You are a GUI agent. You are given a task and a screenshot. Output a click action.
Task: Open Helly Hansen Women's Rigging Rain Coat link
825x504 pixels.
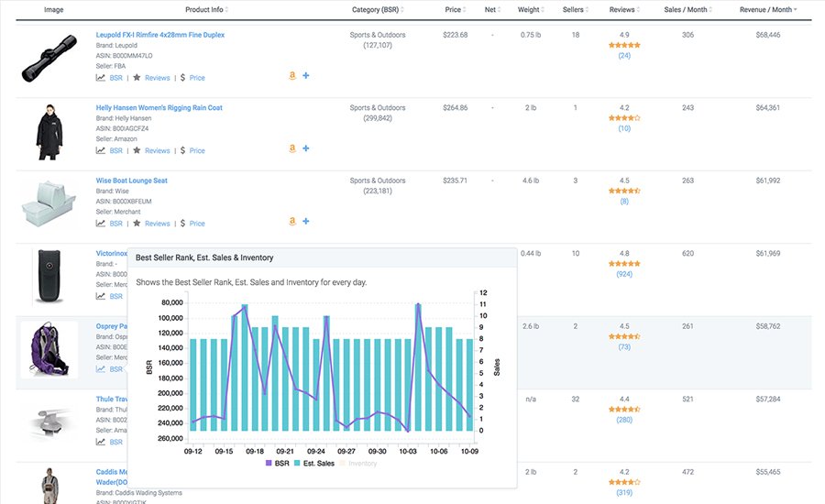click(x=159, y=108)
